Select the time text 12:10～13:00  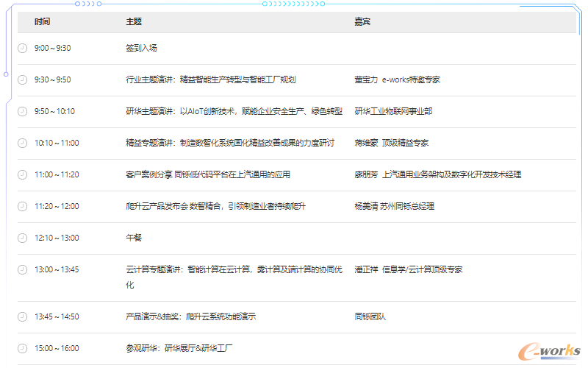click(x=57, y=238)
